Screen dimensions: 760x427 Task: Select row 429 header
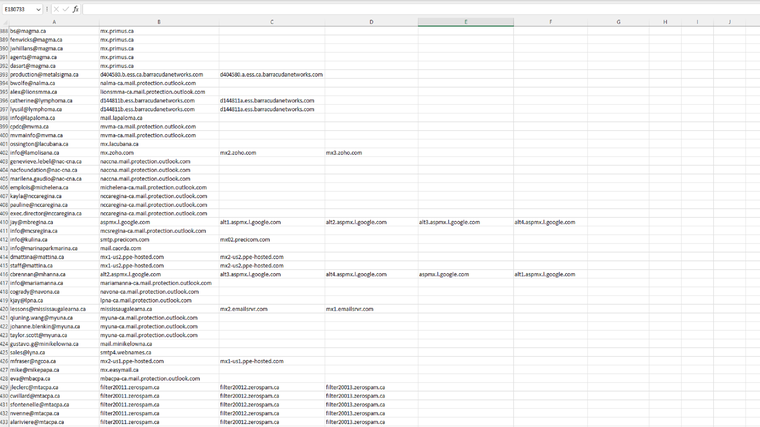click(4, 387)
